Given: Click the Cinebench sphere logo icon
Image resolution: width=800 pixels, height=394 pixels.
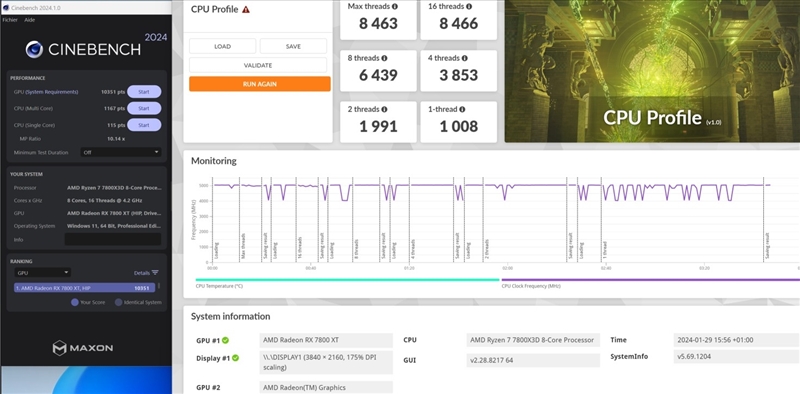Looking at the screenshot, I should 35,49.
